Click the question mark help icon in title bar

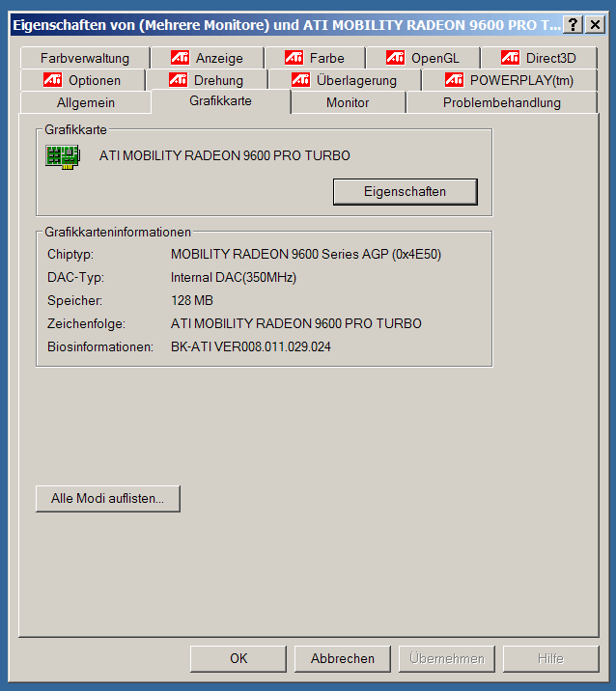[573, 24]
